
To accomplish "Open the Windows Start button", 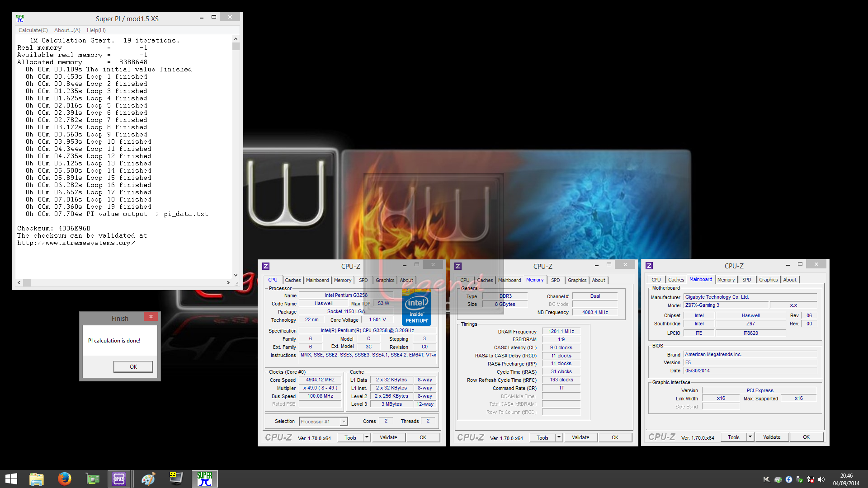I will (x=11, y=479).
